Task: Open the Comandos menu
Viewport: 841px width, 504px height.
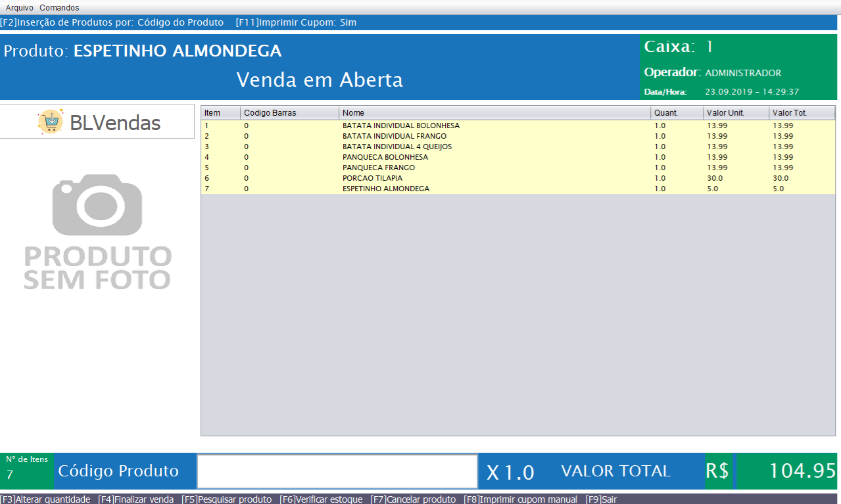Action: click(x=59, y=8)
